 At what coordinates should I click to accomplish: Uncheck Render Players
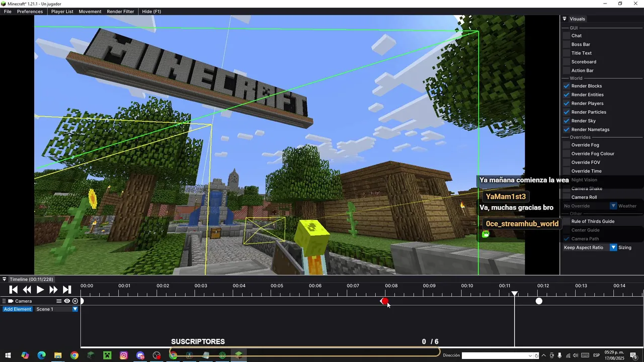pos(567,103)
